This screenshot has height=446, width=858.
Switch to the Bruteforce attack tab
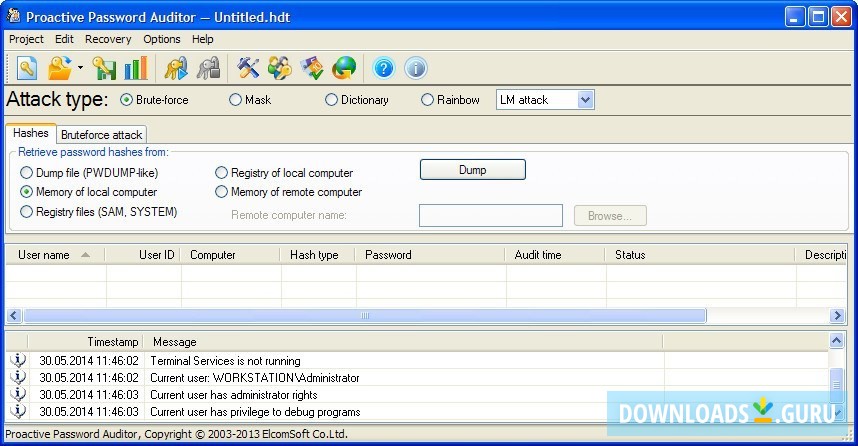click(102, 134)
